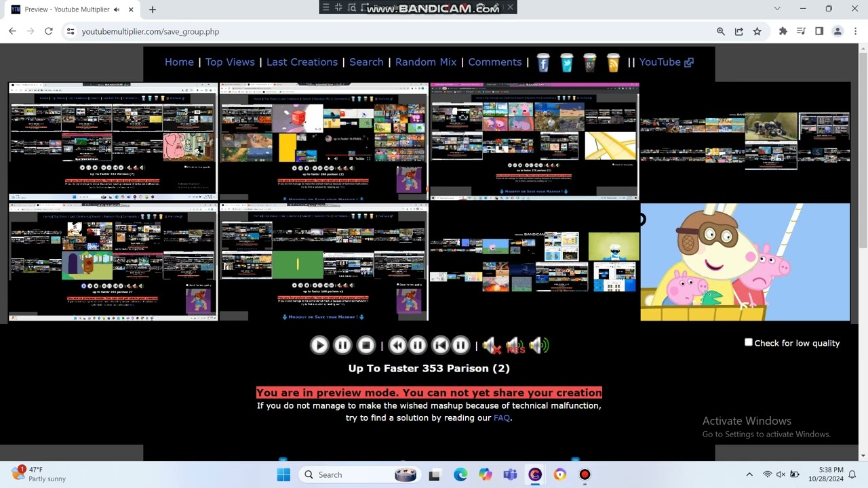
Task: Mute all videos with the red-X speaker
Action: (492, 346)
